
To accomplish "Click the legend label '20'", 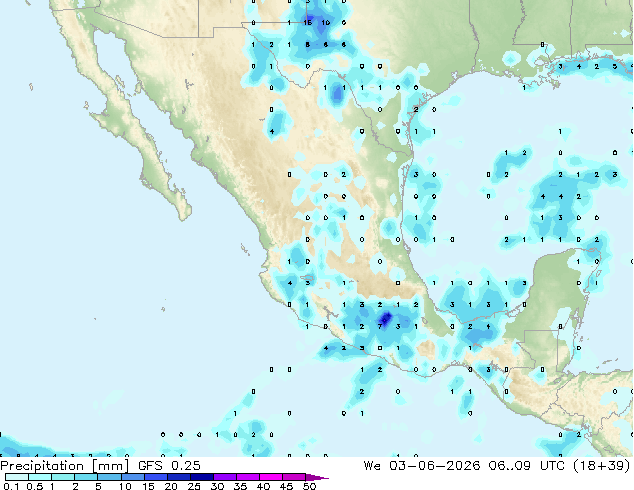I will [171, 486].
